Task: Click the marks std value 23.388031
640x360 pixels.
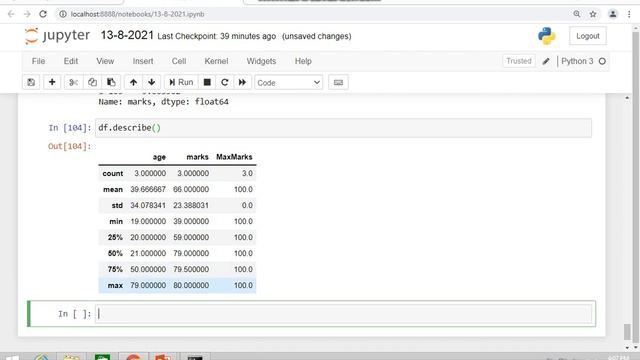Action: pos(191,205)
